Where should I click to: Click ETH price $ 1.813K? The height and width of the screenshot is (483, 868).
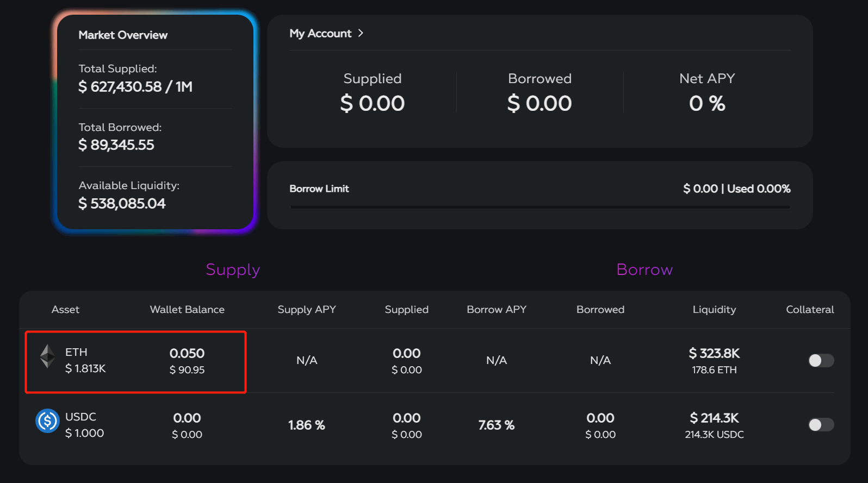pos(85,368)
